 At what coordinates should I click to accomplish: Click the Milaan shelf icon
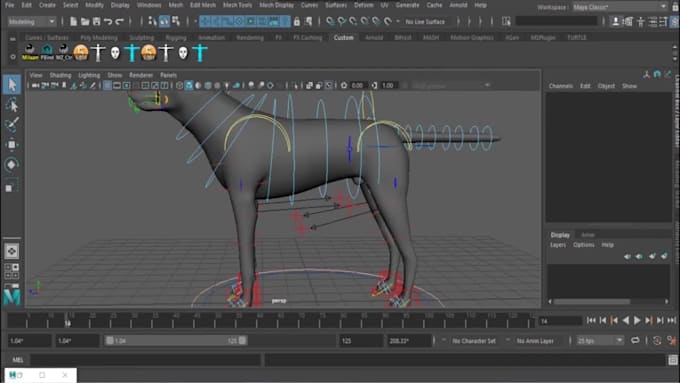(x=30, y=52)
